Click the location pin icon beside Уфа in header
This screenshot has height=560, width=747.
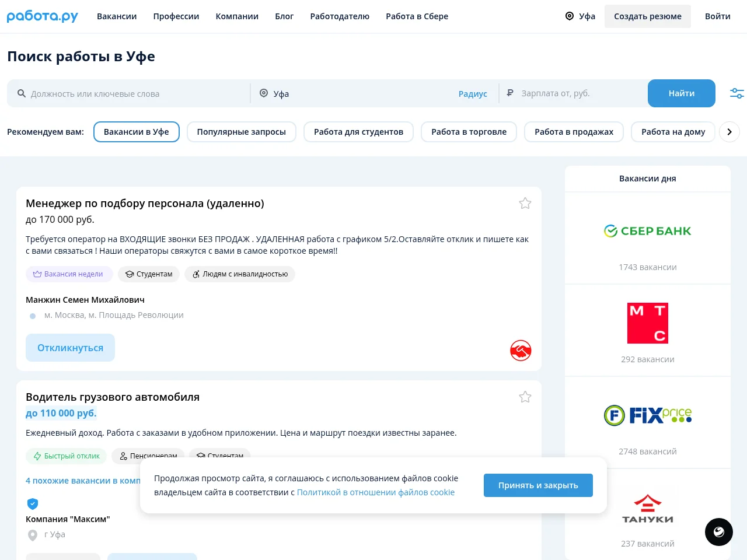pos(570,16)
